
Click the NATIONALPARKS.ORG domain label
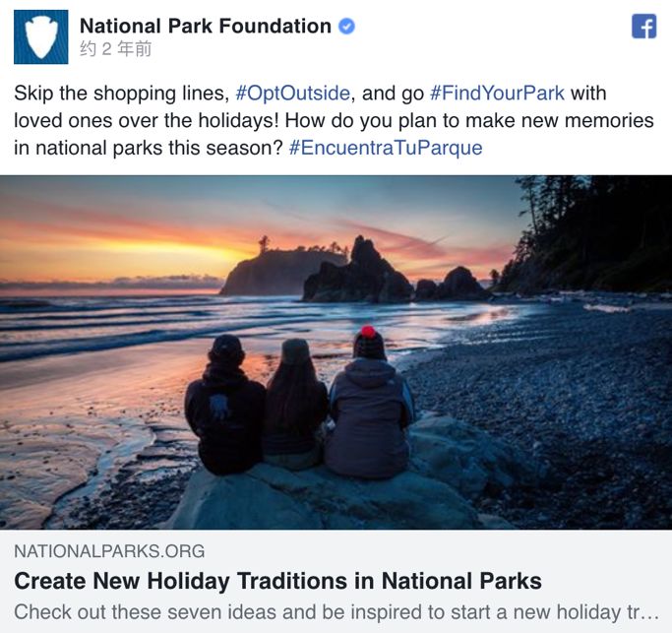pyautogui.click(x=109, y=551)
